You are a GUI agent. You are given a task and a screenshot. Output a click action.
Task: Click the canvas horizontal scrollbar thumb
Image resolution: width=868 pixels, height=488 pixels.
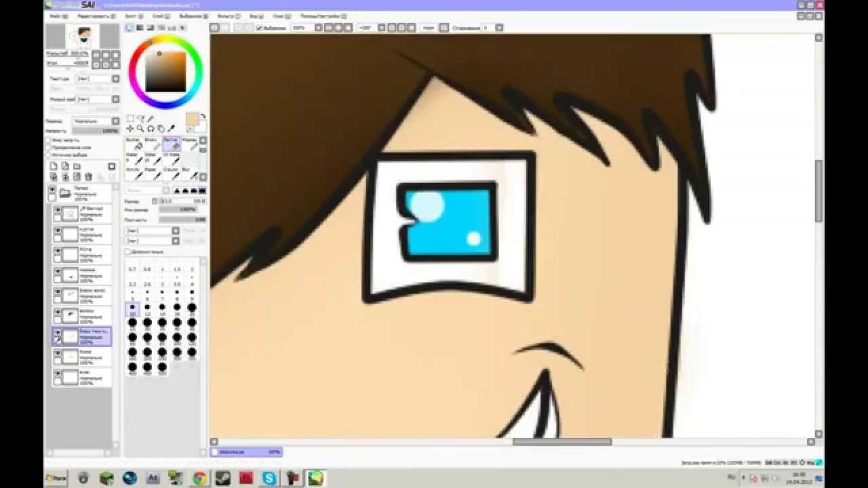tap(561, 442)
